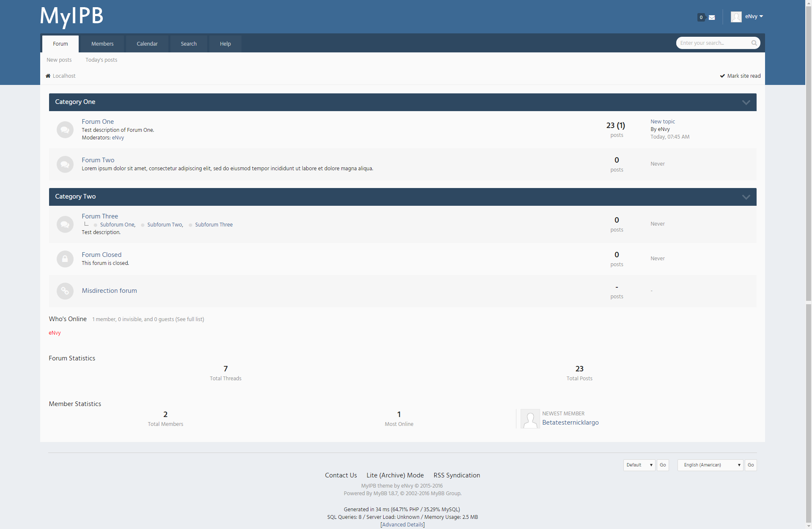This screenshot has height=529, width=812.
Task: Click Go button next to theme selector
Action: (663, 465)
